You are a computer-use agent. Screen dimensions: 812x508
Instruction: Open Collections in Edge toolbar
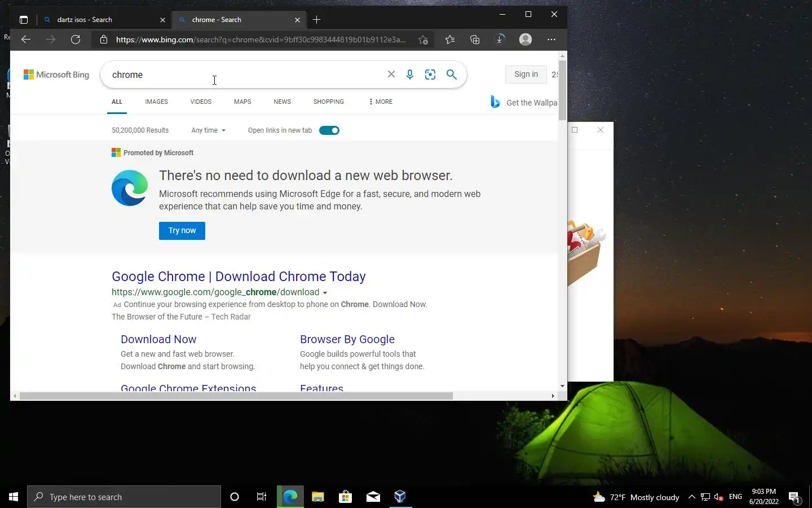[x=475, y=40]
